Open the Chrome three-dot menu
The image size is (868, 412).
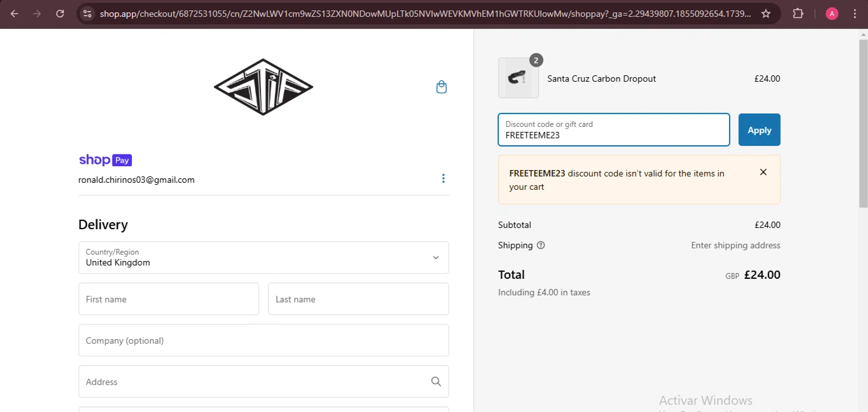[855, 13]
